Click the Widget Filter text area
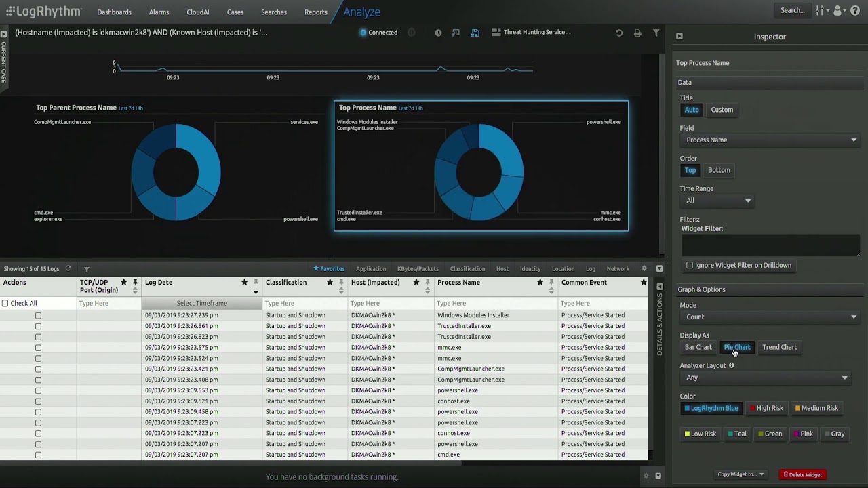The image size is (868, 488). pos(770,245)
